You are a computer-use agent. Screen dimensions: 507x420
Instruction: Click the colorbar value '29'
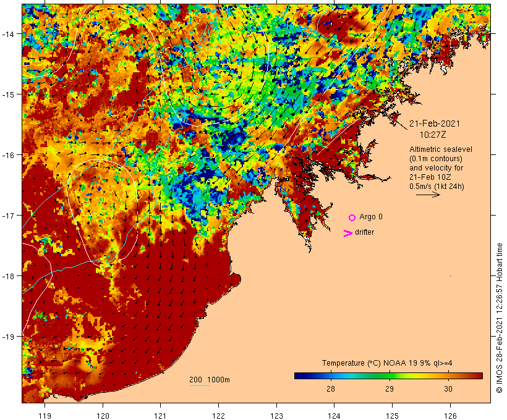tap(390, 388)
